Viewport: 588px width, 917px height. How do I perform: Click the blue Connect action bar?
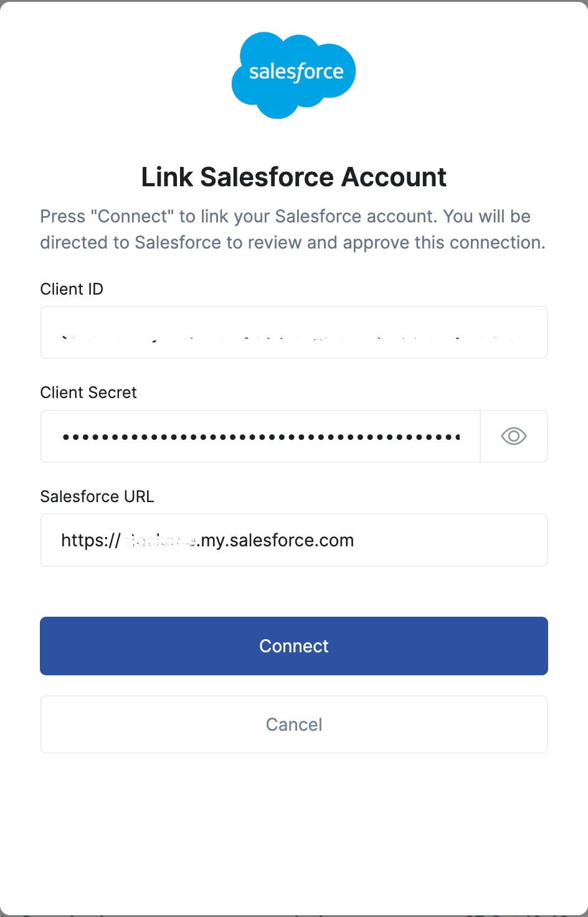[x=293, y=646]
